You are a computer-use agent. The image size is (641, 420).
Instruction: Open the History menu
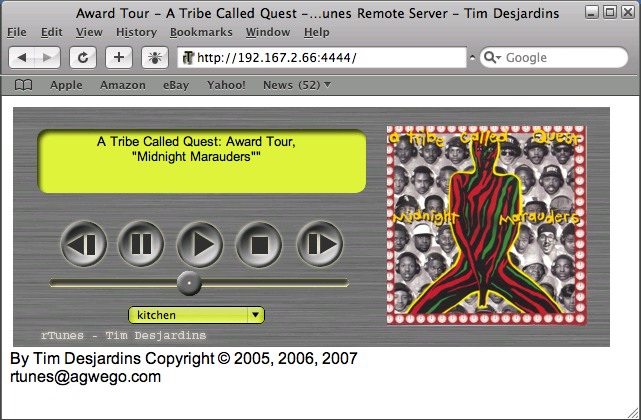point(136,32)
